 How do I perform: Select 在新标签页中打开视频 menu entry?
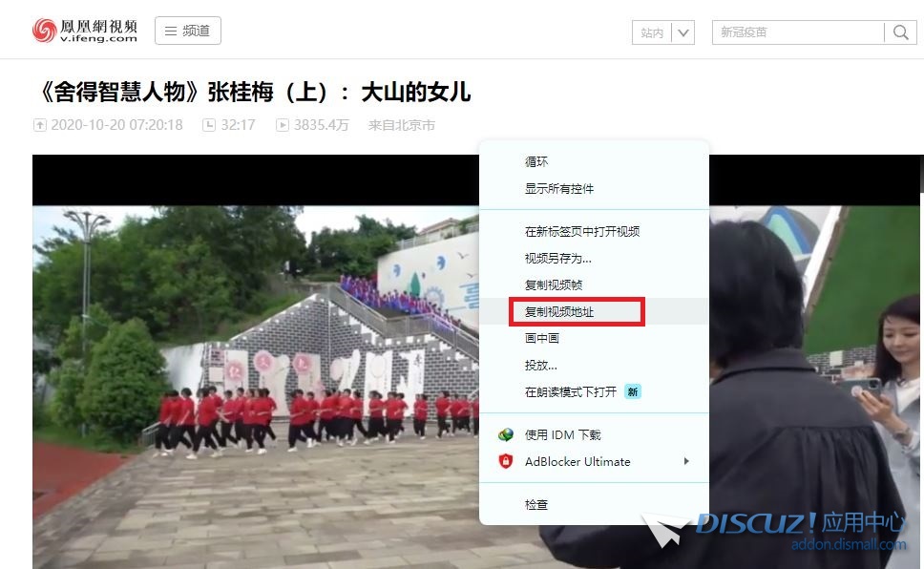coord(582,231)
